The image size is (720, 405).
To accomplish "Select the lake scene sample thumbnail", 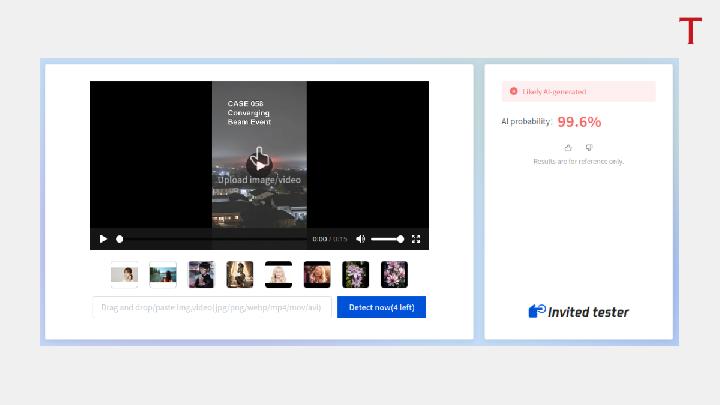I will [x=163, y=275].
